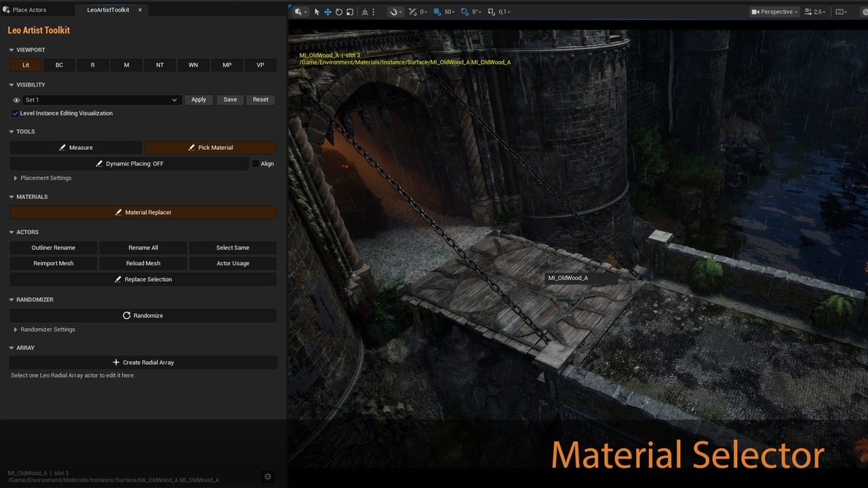Image resolution: width=868 pixels, height=488 pixels.
Task: Activate the Rotate gizmo tool
Action: pos(338,12)
